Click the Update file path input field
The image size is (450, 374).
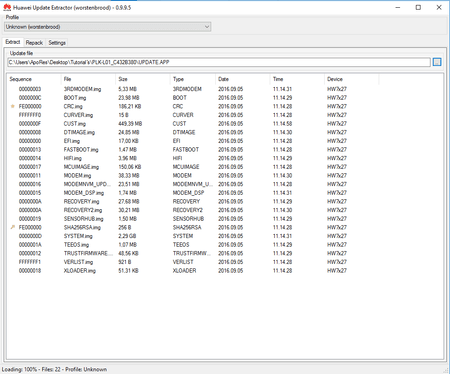[x=219, y=62]
